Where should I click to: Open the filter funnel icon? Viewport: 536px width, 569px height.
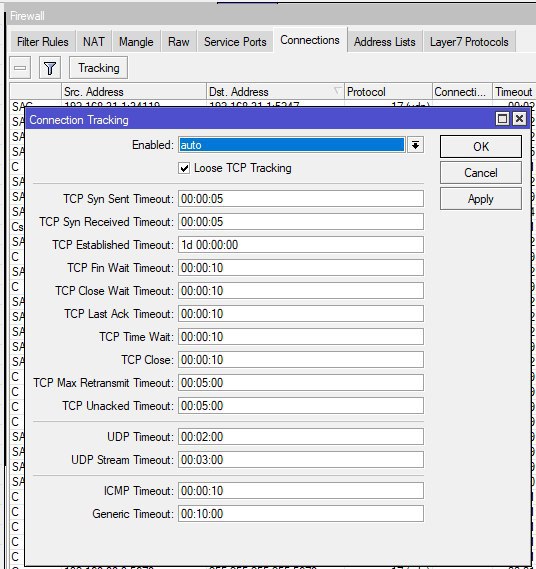coord(50,67)
